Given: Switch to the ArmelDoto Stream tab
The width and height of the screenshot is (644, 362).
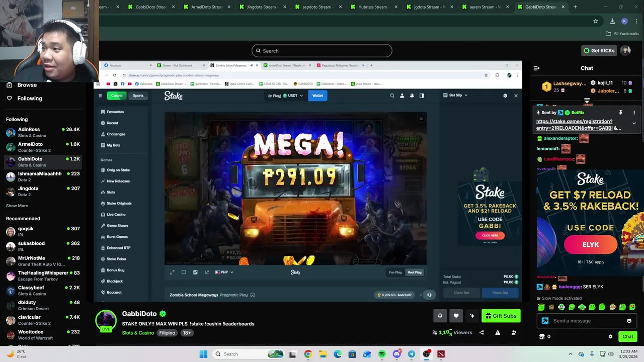Looking at the screenshot, I should (207, 7).
